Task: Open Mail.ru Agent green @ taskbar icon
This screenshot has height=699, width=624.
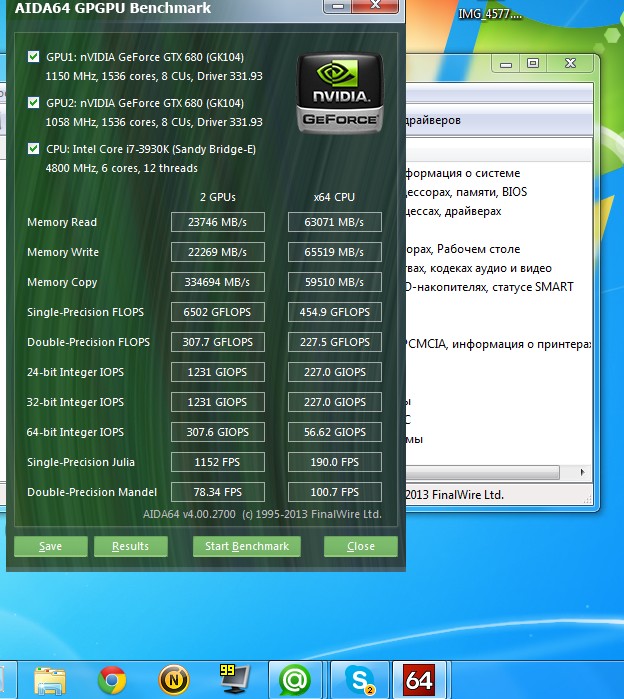Action: pyautogui.click(x=295, y=681)
